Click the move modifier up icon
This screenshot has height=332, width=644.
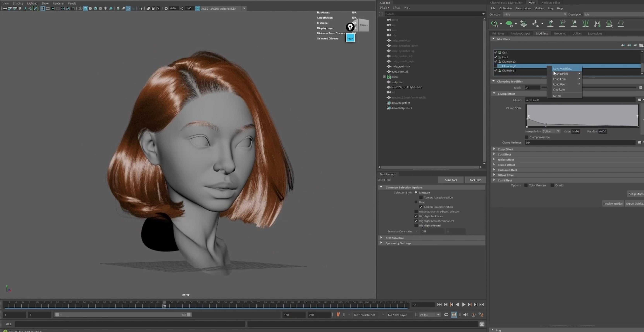coord(623,45)
